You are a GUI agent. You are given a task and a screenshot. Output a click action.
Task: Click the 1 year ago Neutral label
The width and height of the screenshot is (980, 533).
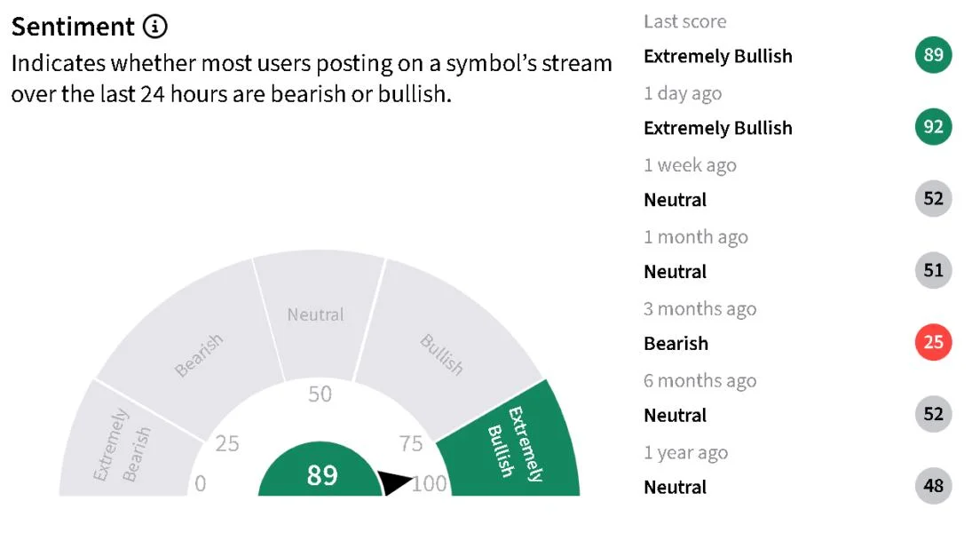tap(675, 488)
